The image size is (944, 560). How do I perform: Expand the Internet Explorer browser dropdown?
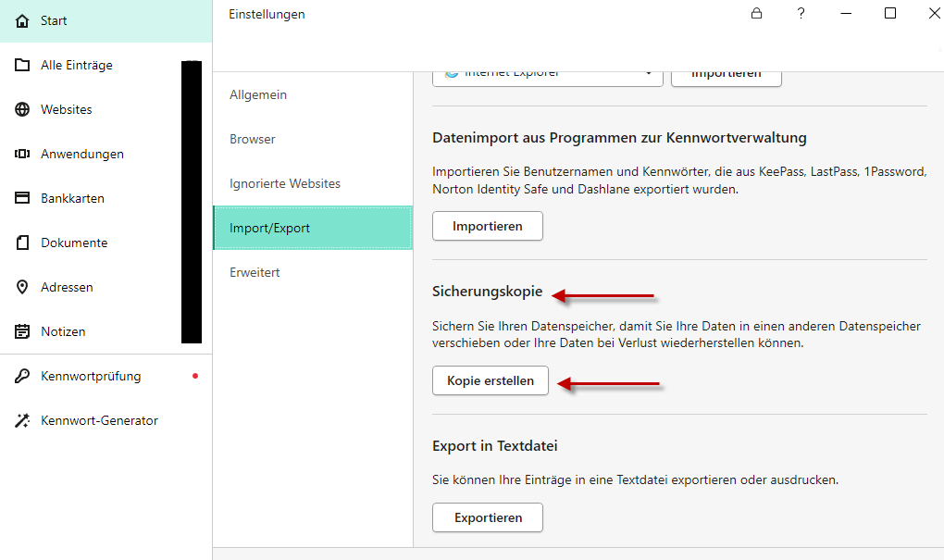[x=648, y=73]
